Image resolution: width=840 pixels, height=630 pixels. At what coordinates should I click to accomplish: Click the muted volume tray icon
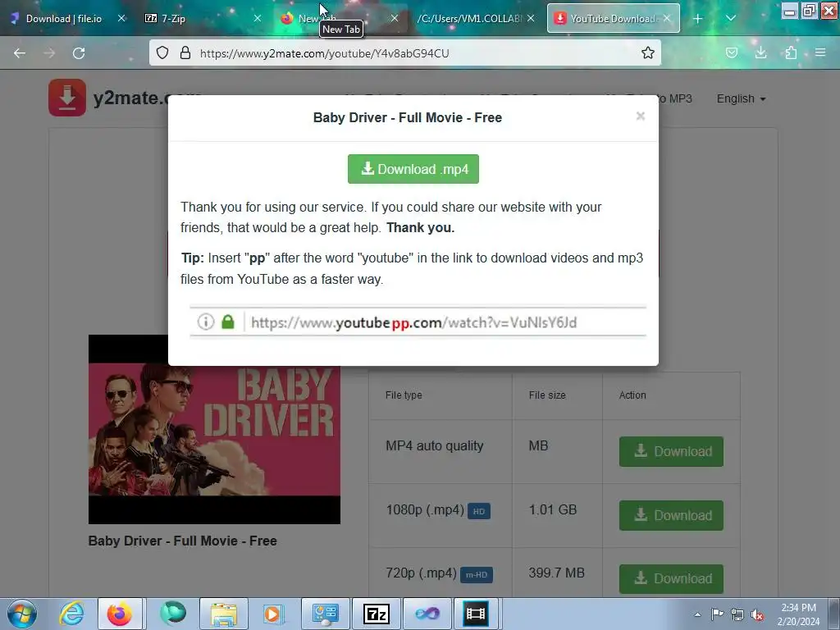coord(757,614)
